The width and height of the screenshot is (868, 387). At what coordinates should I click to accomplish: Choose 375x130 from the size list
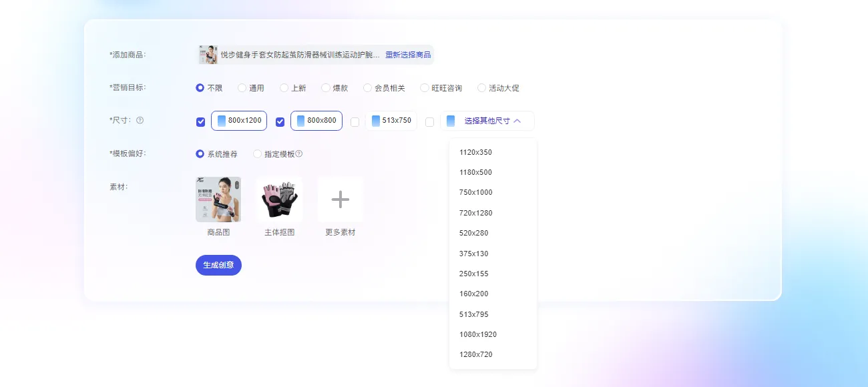pos(493,254)
